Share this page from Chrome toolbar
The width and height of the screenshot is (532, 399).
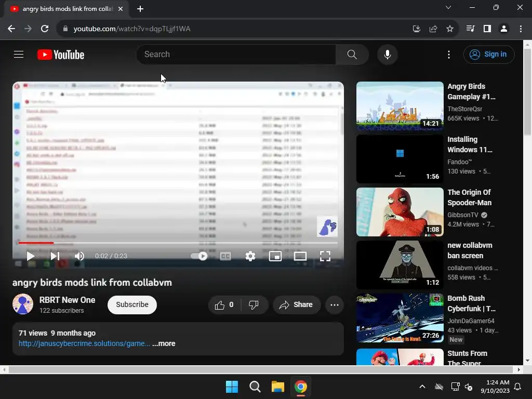433,29
